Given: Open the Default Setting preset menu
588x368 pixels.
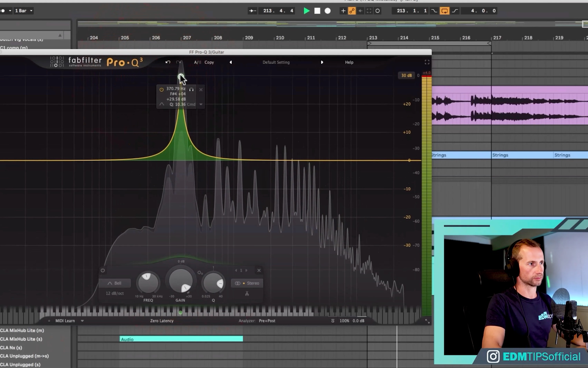Looking at the screenshot, I should coord(276,62).
